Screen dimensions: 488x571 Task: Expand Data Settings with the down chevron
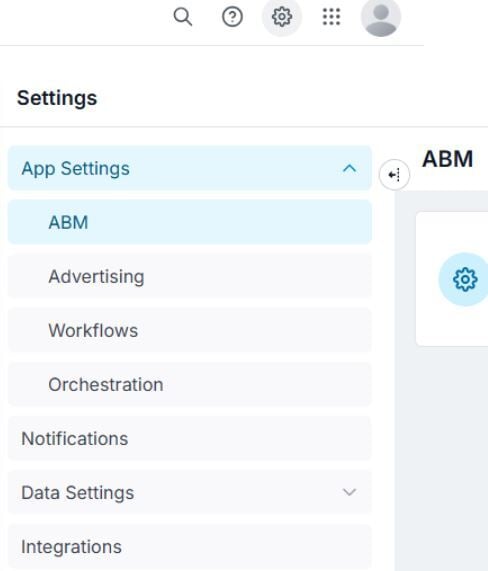(x=350, y=492)
